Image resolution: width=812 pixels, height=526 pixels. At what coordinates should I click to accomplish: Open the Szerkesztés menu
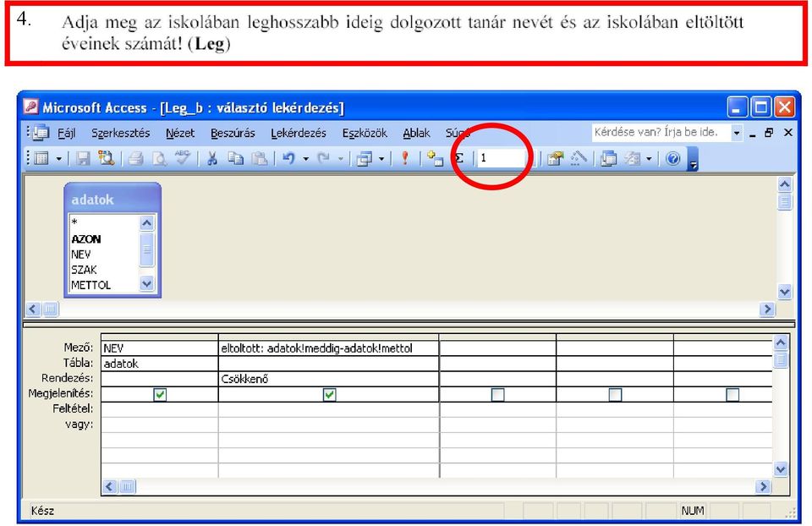point(121,133)
